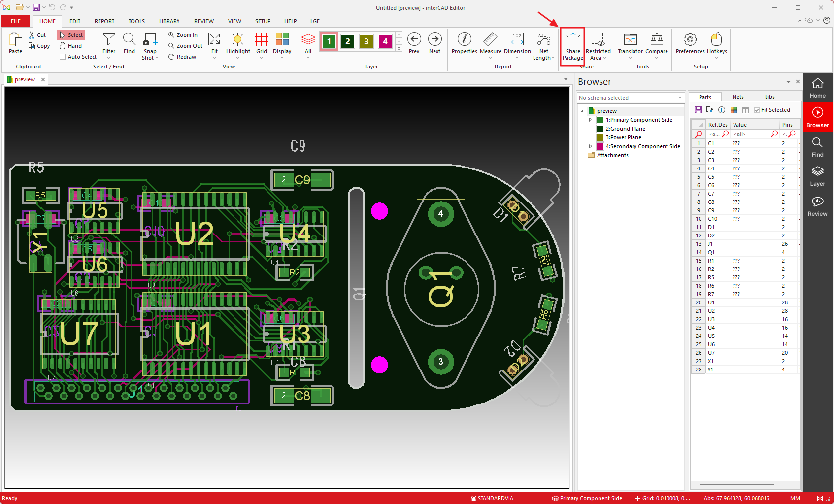Open Hotkeys settings
The image size is (834, 504).
tap(717, 43)
